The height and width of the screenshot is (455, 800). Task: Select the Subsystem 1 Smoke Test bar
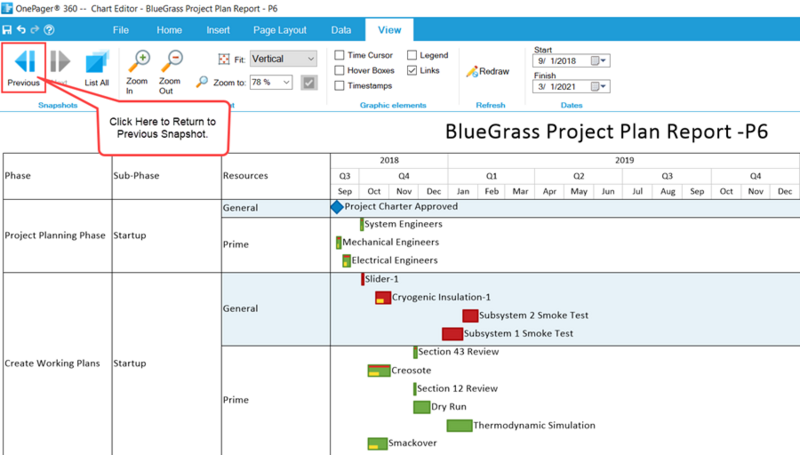[x=452, y=334]
